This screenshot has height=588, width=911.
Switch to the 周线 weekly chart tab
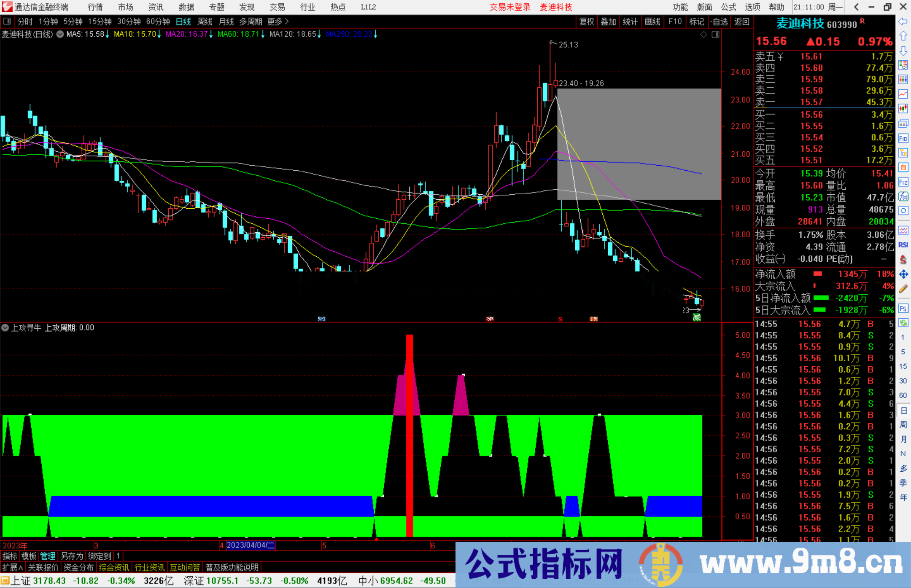point(205,21)
